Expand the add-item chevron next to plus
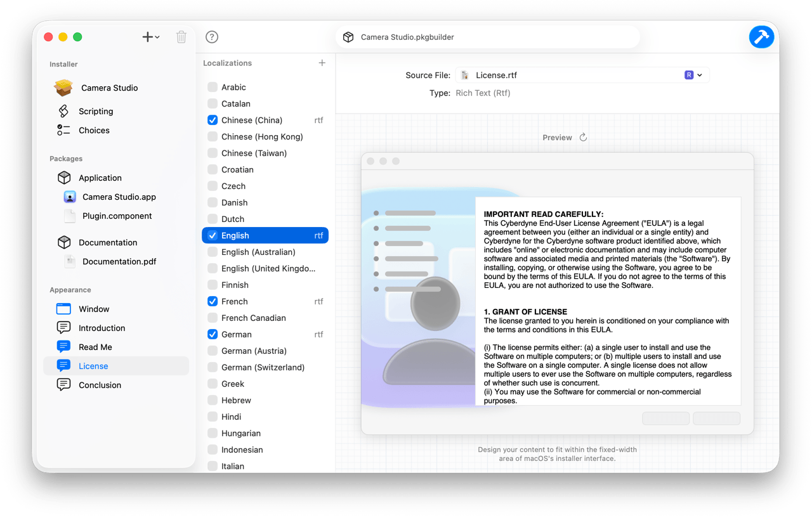Image resolution: width=812 pixels, height=520 pixels. 157,37
